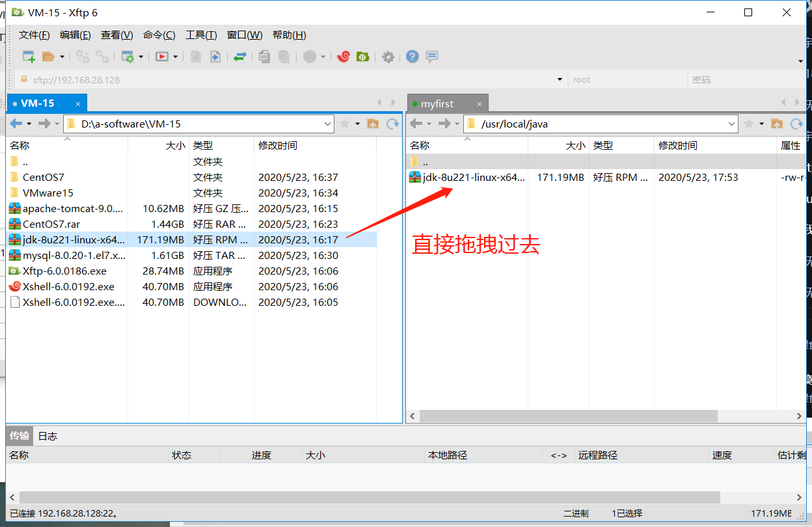
Task: Click transfer panel horizontal scrollbar
Action: pos(369,497)
